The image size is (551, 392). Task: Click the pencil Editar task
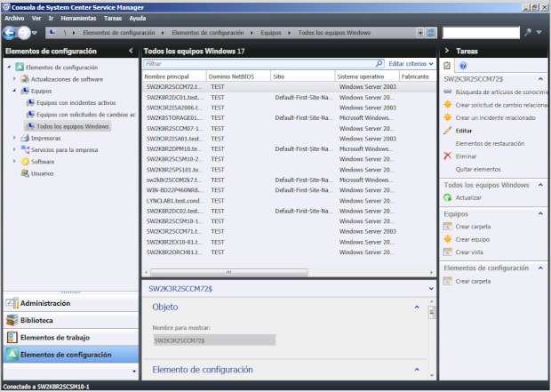pos(447,131)
